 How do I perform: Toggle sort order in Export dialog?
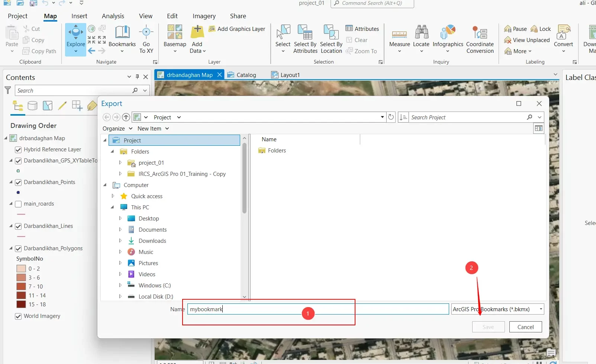(403, 117)
